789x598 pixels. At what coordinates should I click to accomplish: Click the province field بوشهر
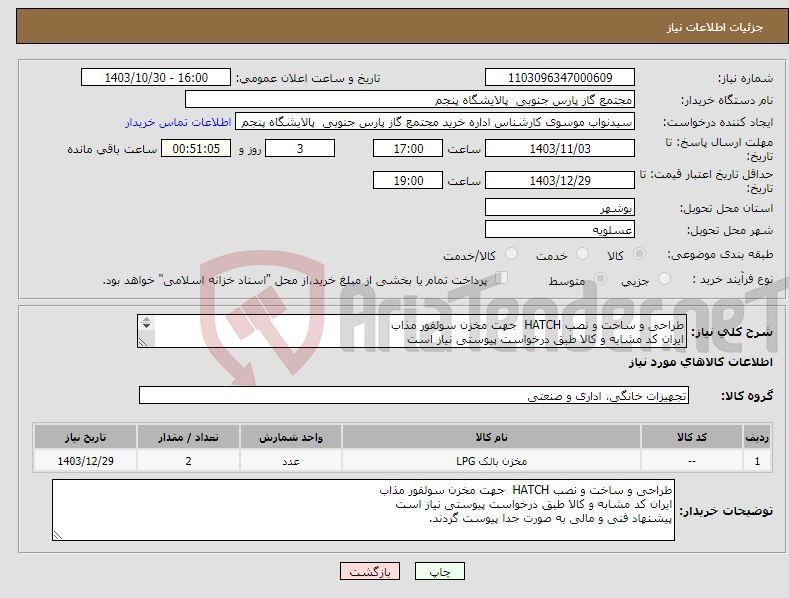[x=560, y=207]
